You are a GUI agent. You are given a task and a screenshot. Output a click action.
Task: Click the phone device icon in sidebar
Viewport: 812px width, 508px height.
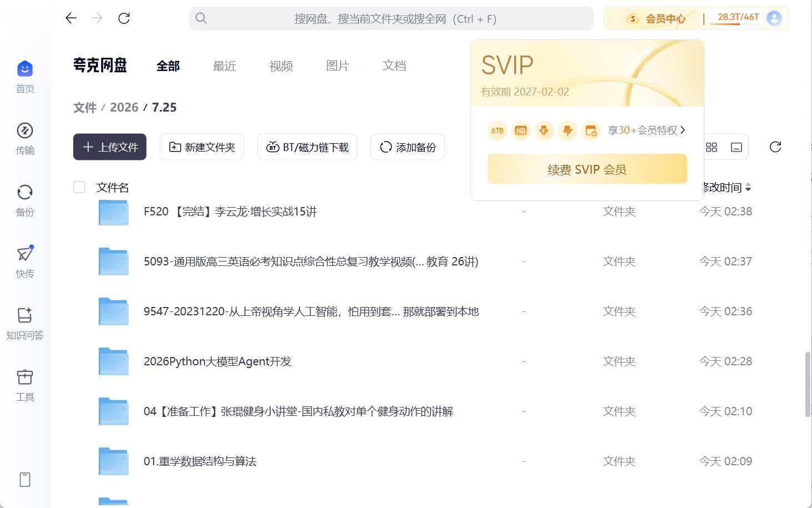[x=25, y=480]
